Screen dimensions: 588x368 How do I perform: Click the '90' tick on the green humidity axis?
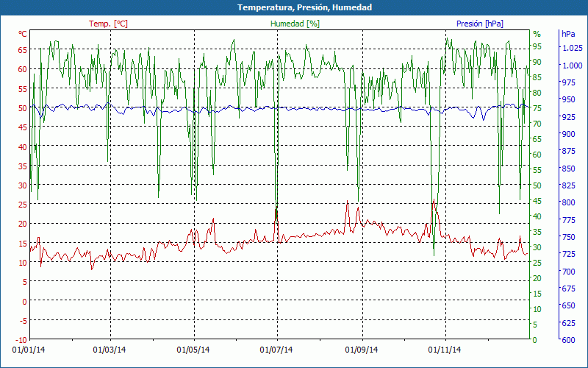click(x=537, y=62)
